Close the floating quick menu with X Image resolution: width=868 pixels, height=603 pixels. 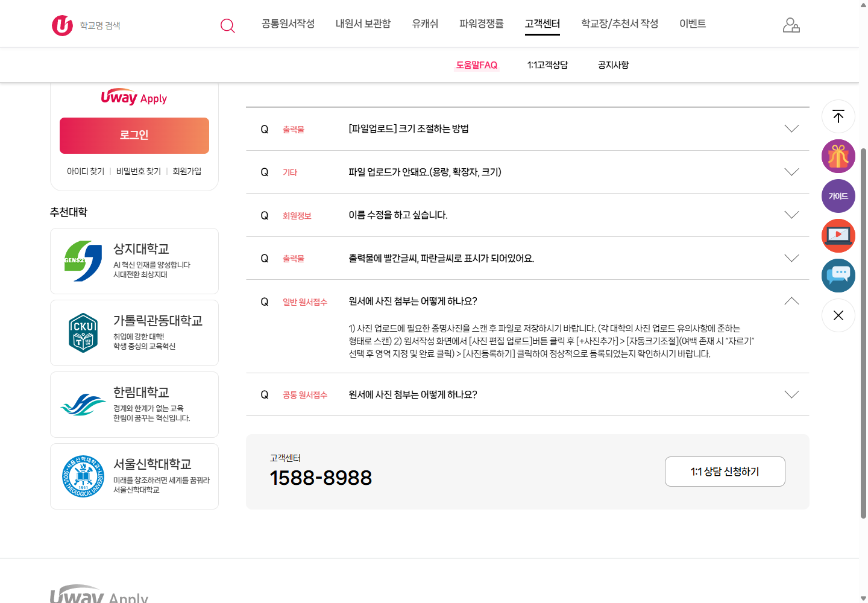pyautogui.click(x=838, y=315)
